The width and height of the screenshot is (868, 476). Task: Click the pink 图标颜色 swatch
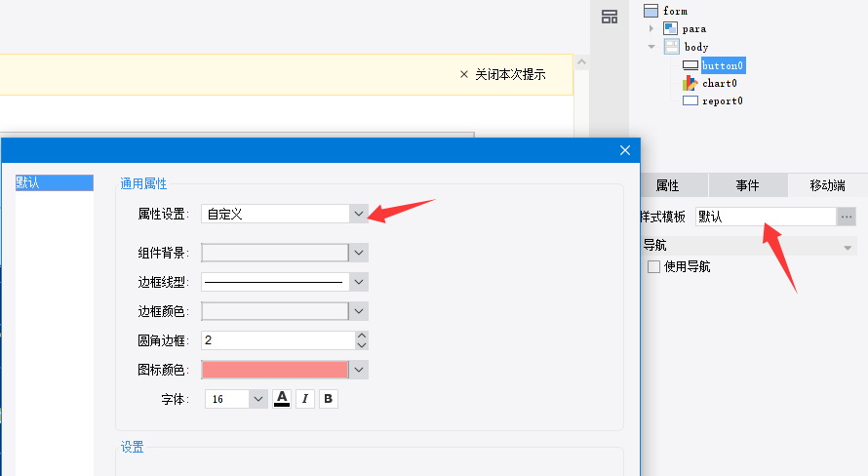[275, 370]
